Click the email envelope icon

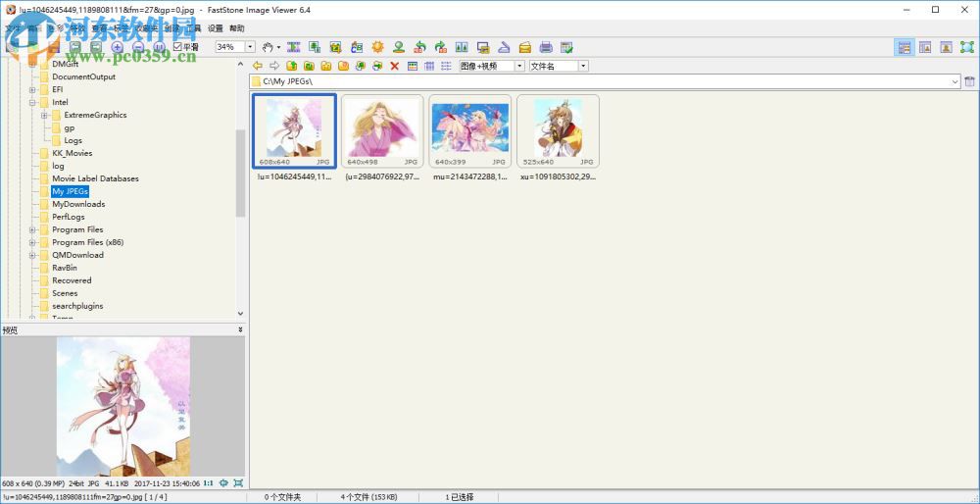coord(525,47)
